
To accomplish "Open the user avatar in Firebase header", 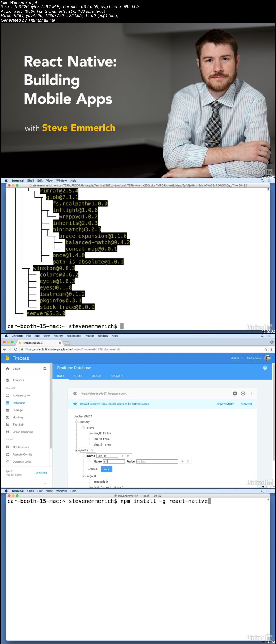I will coord(267,358).
